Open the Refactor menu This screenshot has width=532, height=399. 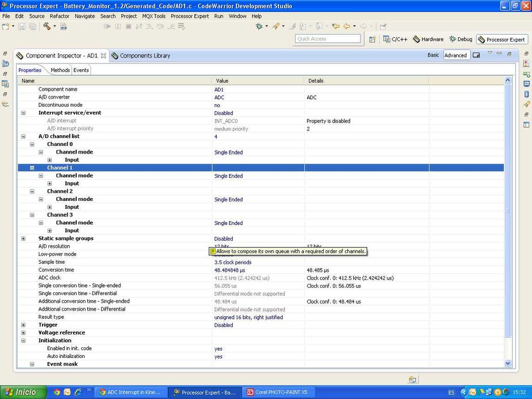click(x=59, y=16)
